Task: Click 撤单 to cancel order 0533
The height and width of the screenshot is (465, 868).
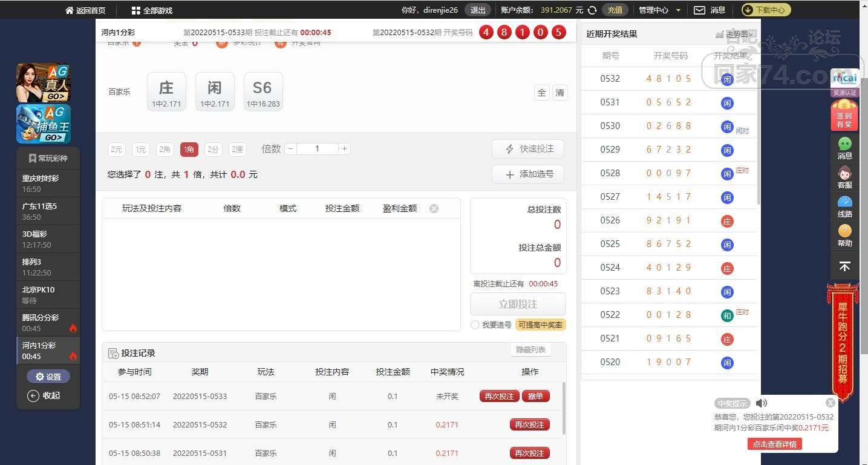Action: tap(535, 397)
